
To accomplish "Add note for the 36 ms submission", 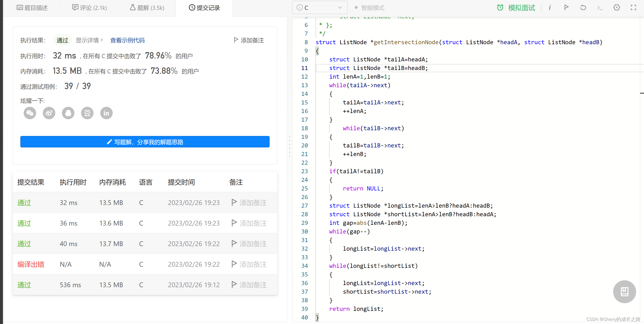I will pyautogui.click(x=249, y=223).
